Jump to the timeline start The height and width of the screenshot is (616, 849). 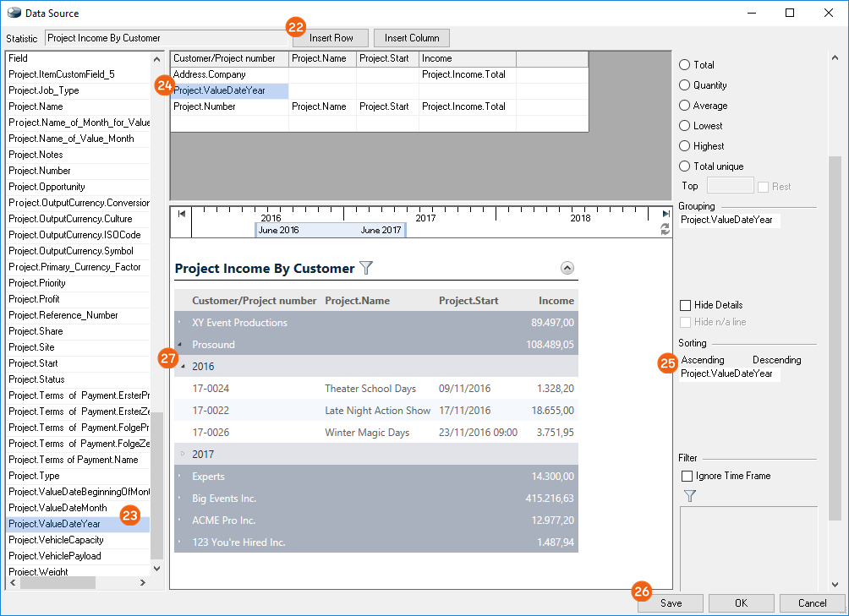point(182,214)
